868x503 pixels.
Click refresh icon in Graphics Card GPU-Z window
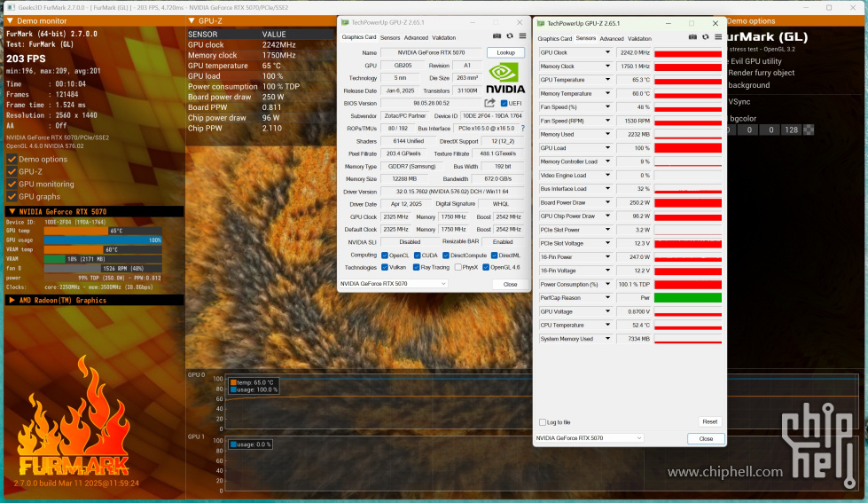(510, 36)
